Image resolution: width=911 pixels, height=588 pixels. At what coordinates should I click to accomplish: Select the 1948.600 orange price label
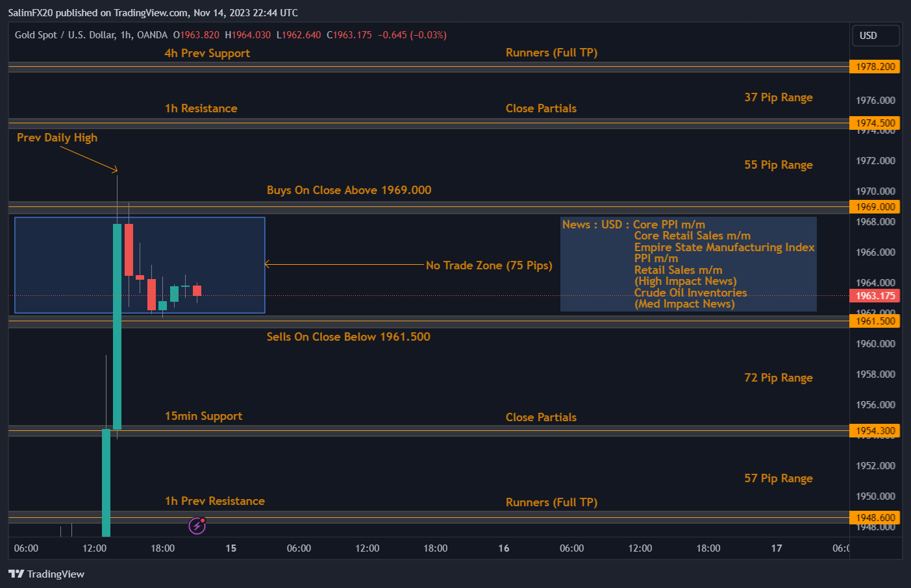[875, 518]
